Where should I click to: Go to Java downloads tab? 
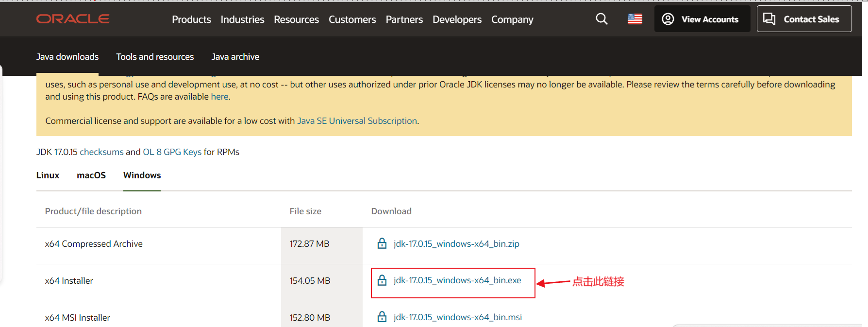click(67, 57)
